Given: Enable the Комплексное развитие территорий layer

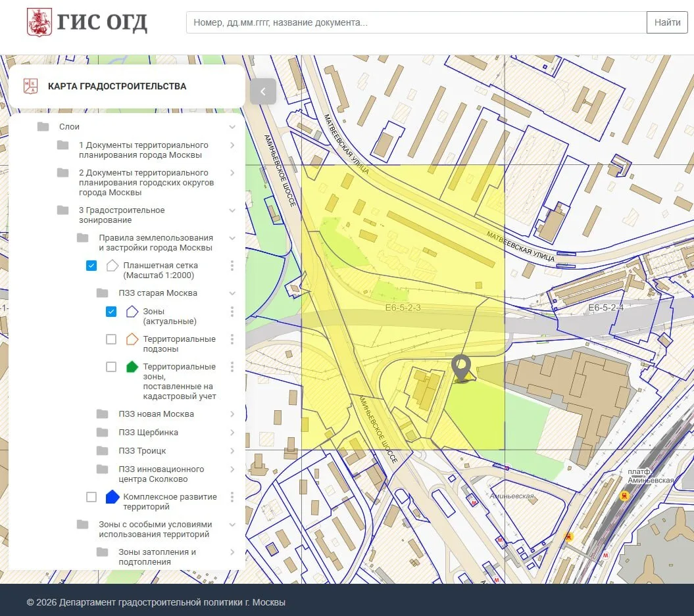Looking at the screenshot, I should tap(91, 497).
